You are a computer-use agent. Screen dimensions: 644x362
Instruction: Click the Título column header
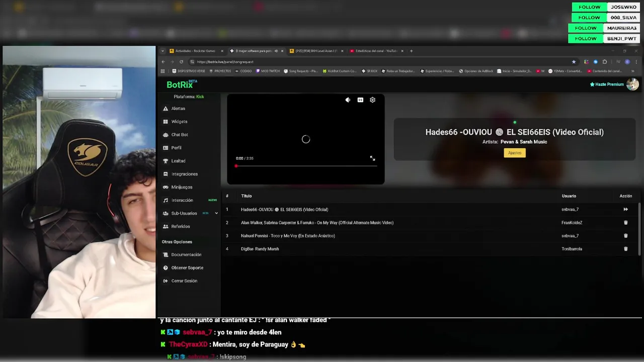(246, 196)
